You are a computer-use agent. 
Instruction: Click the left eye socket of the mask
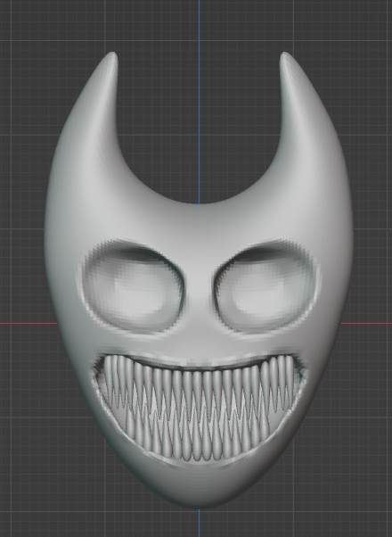click(135, 286)
